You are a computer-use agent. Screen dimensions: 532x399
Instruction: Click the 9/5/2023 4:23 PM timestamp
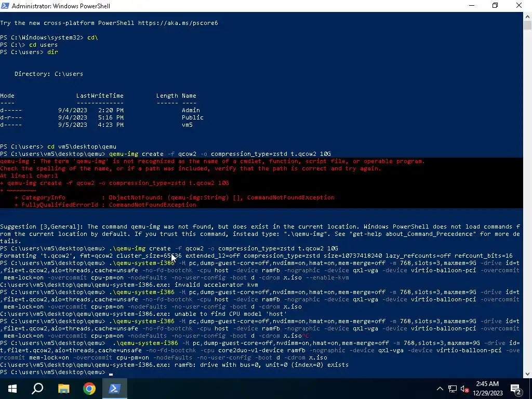91,125
